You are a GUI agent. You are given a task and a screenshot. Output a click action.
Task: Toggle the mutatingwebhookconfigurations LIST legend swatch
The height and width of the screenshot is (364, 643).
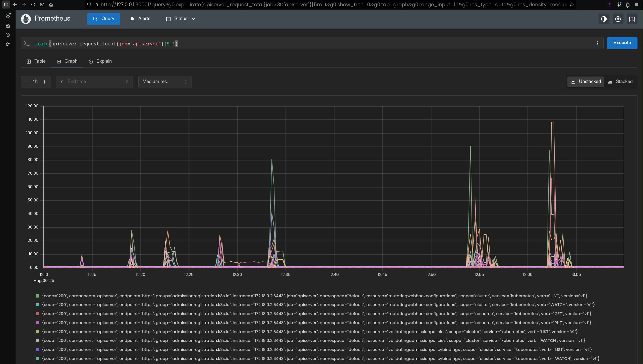38,296
